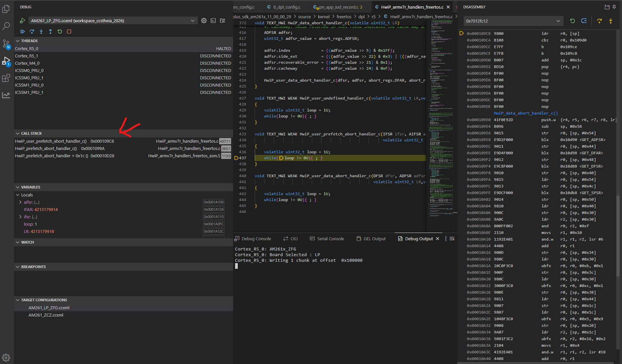Image resolution: width=622 pixels, height=364 pixels.
Task: Close the Debug Output tab
Action: 438,239
